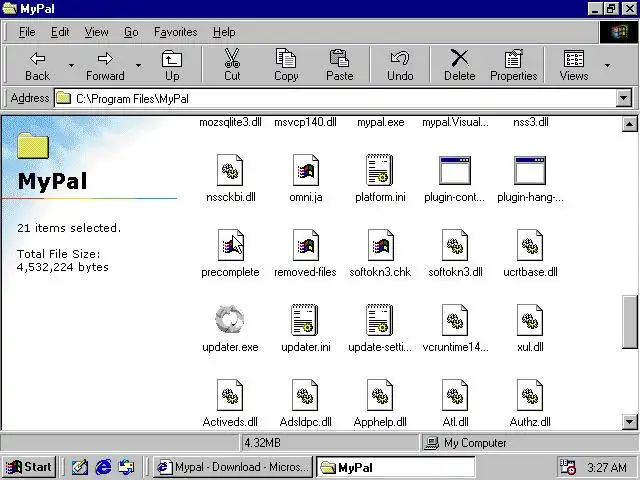Open the File menu
640x480 pixels.
pos(27,32)
